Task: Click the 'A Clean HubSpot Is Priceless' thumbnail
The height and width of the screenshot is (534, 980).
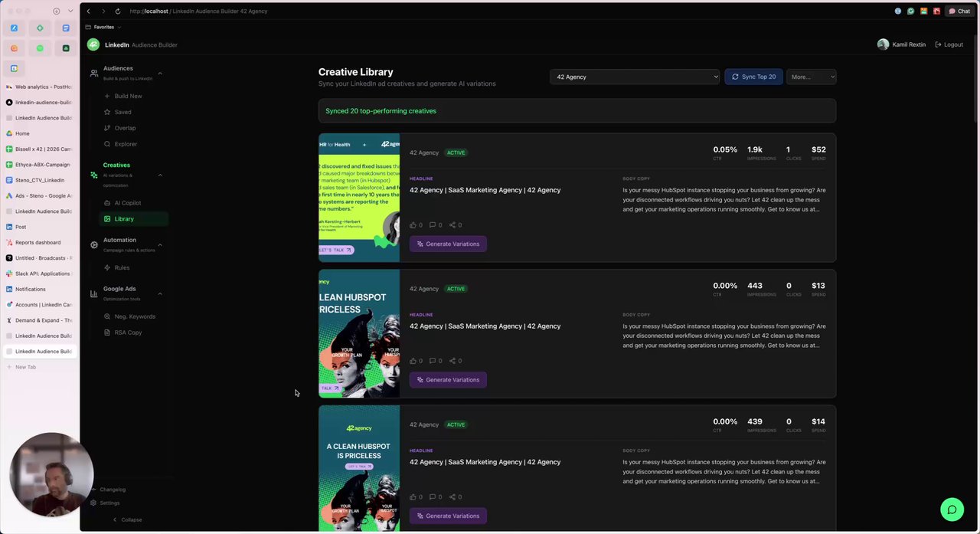Action: (x=359, y=467)
